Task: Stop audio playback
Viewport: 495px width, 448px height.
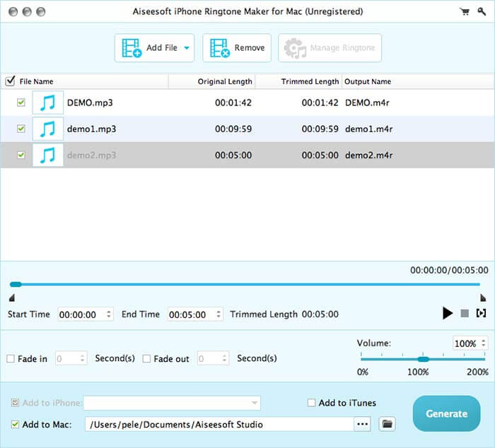Action: pyautogui.click(x=465, y=313)
